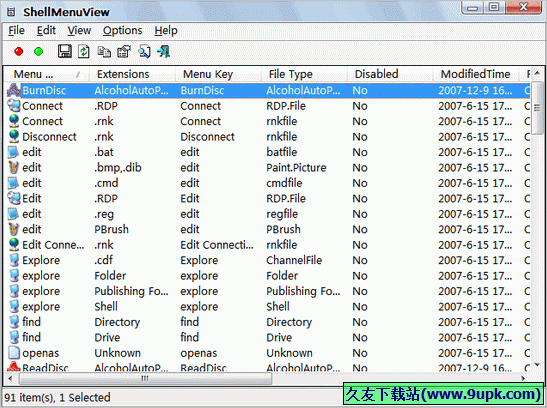Click the horizontal scrollbar left arrow

click(10, 378)
